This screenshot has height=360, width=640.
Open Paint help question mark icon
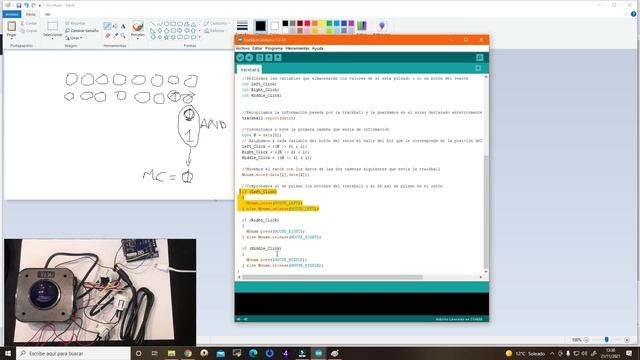click(x=633, y=14)
